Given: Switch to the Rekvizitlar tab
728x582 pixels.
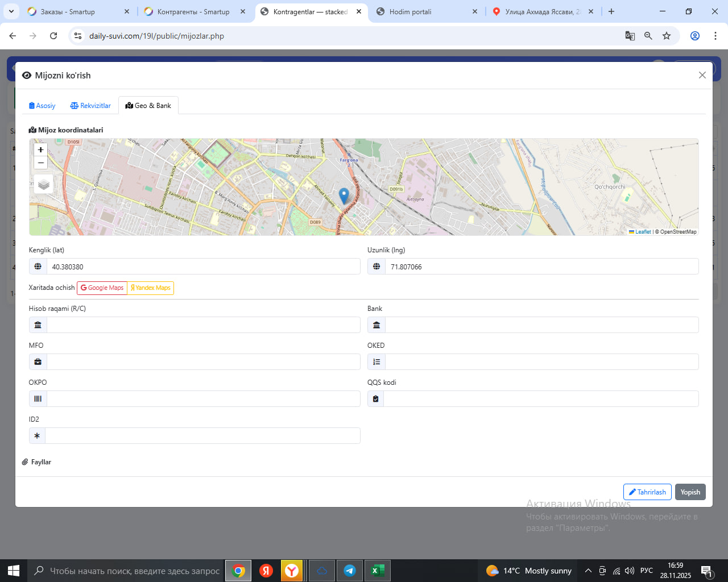Looking at the screenshot, I should (x=90, y=106).
